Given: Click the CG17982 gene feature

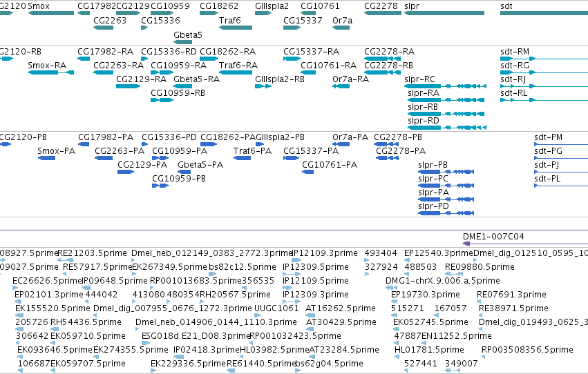Looking at the screenshot, I should 83,14.
